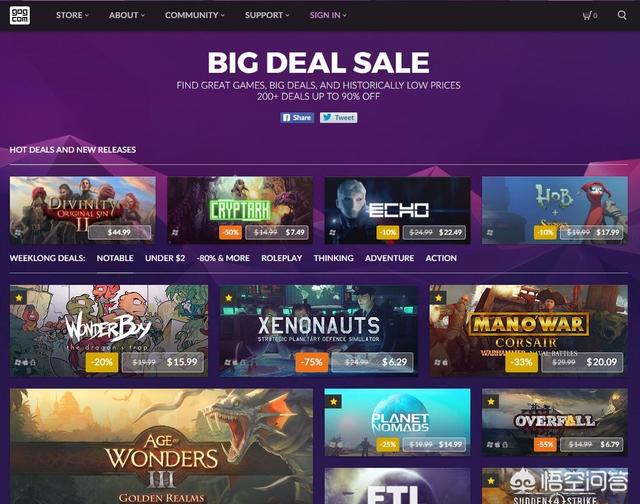Open the SIGN IN dropdown
The image size is (640, 504).
328,15
